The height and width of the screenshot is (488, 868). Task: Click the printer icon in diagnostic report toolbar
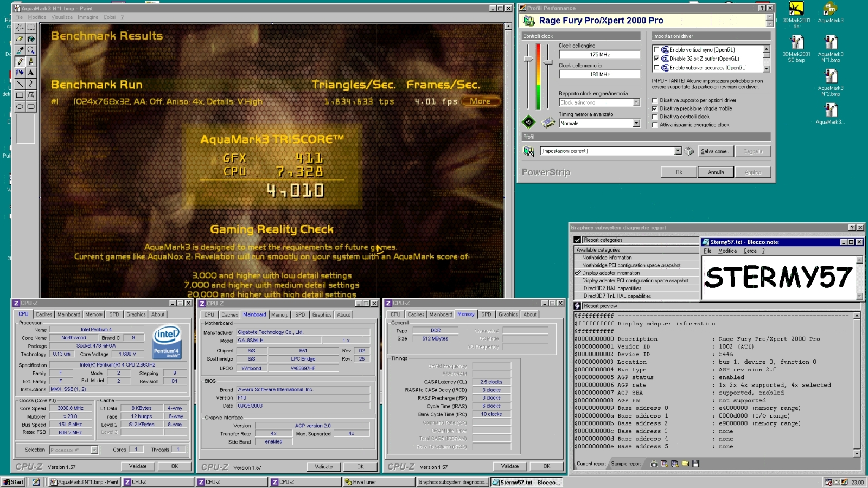point(654,464)
